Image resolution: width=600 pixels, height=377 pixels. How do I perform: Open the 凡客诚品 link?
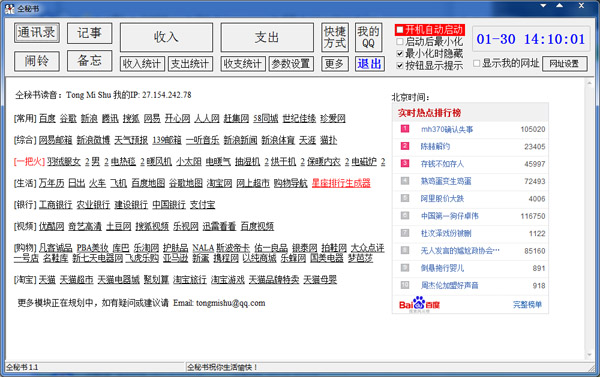click(55, 248)
